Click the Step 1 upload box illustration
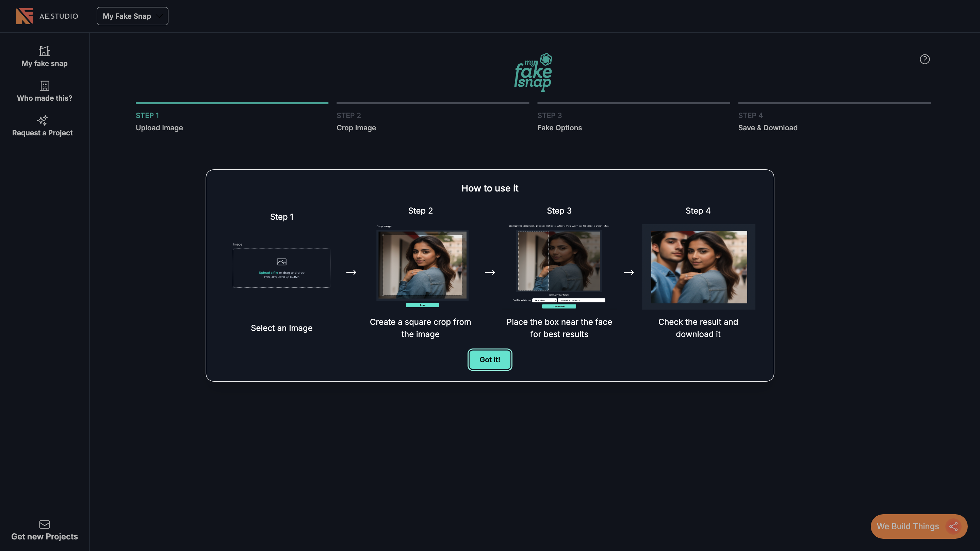980x551 pixels. 281,268
